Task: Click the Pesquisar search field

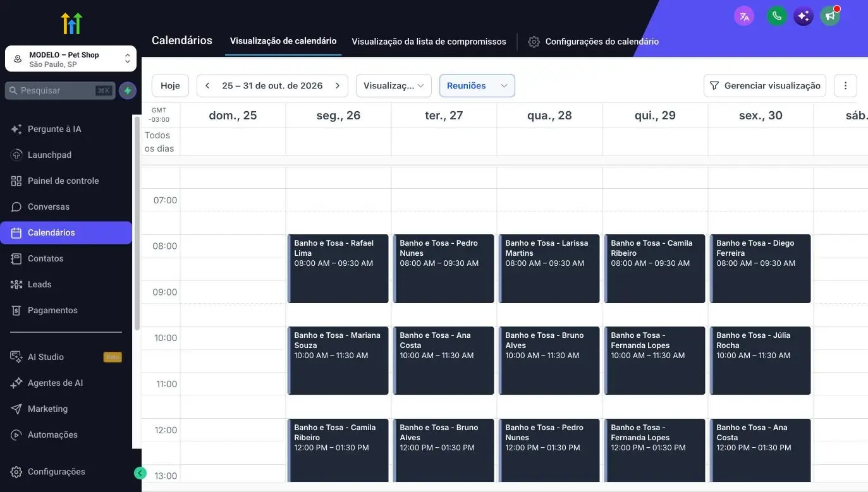Action: 60,90
